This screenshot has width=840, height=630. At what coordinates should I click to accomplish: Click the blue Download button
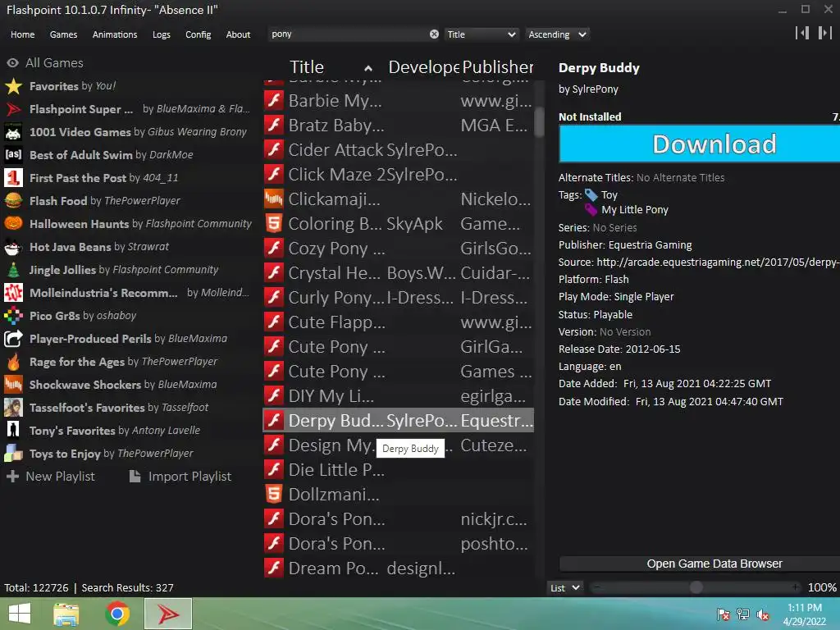click(x=699, y=144)
